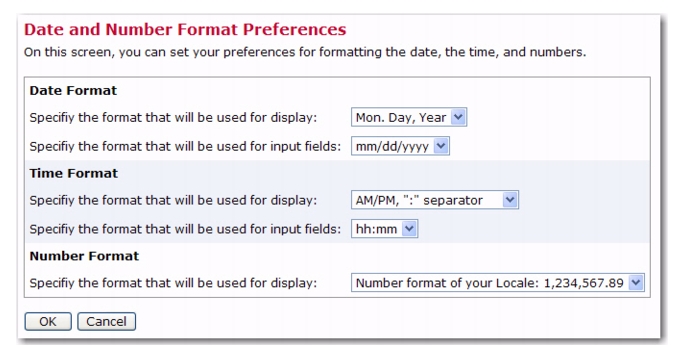Open the AM/PM ":" separator dropdown
The height and width of the screenshot is (362, 683).
(435, 200)
